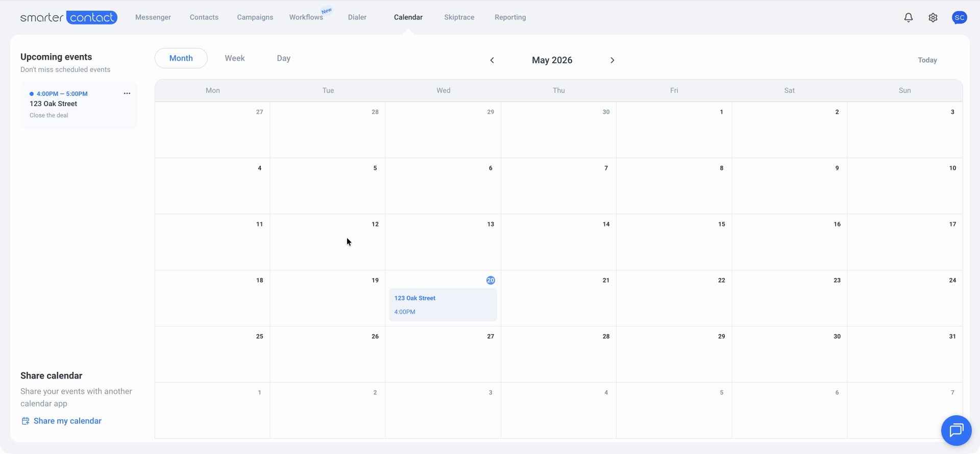
Task: Click the Sun column header
Action: pyautogui.click(x=905, y=90)
